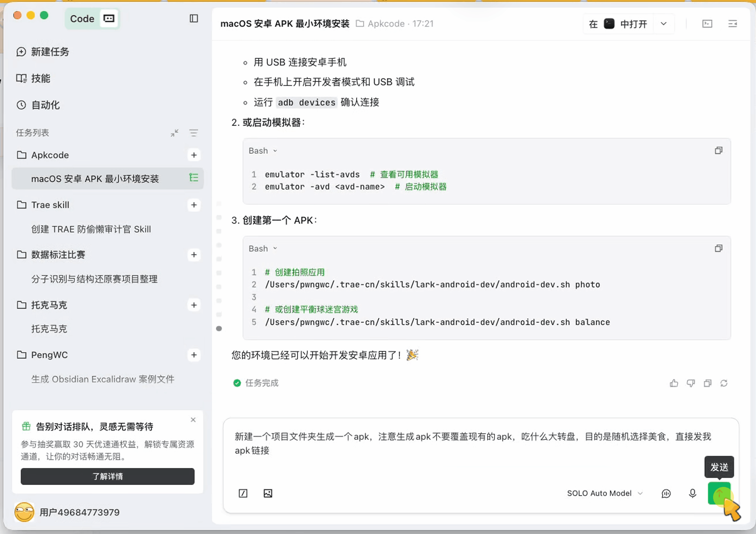The height and width of the screenshot is (534, 756).
Task: Open the right-side outline panel icon
Action: click(x=732, y=24)
